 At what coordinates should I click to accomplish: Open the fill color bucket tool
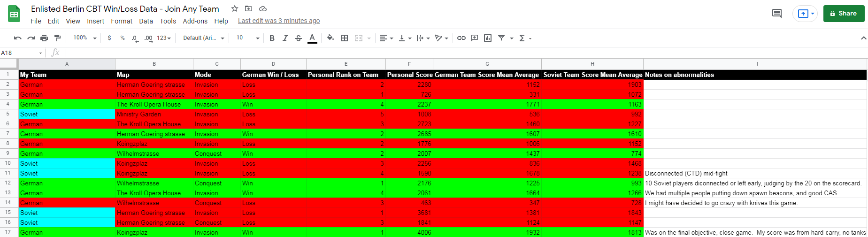click(x=330, y=38)
